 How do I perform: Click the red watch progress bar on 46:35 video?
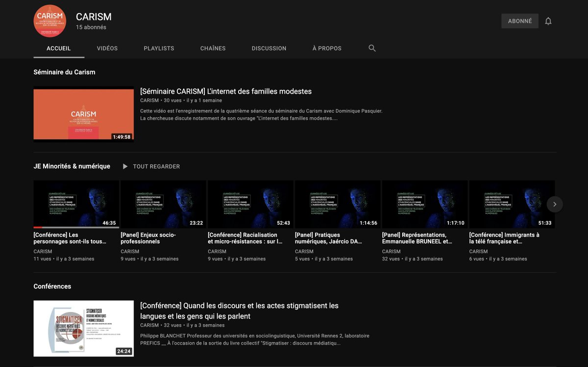(38, 227)
